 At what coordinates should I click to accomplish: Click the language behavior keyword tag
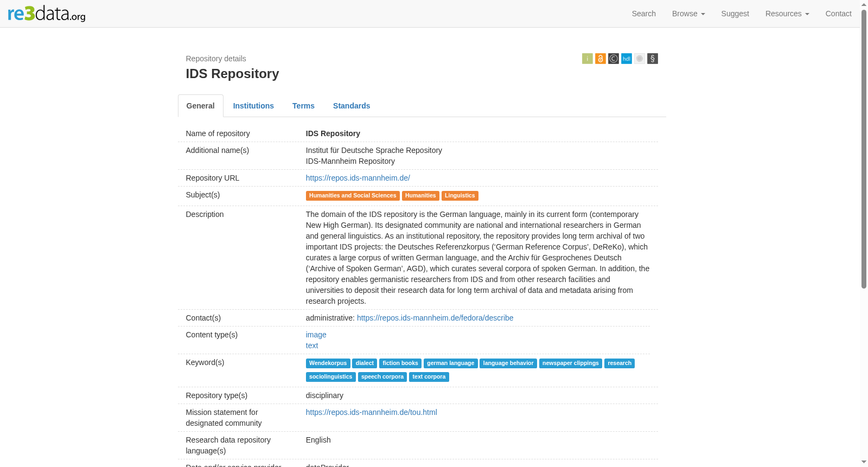pos(508,363)
